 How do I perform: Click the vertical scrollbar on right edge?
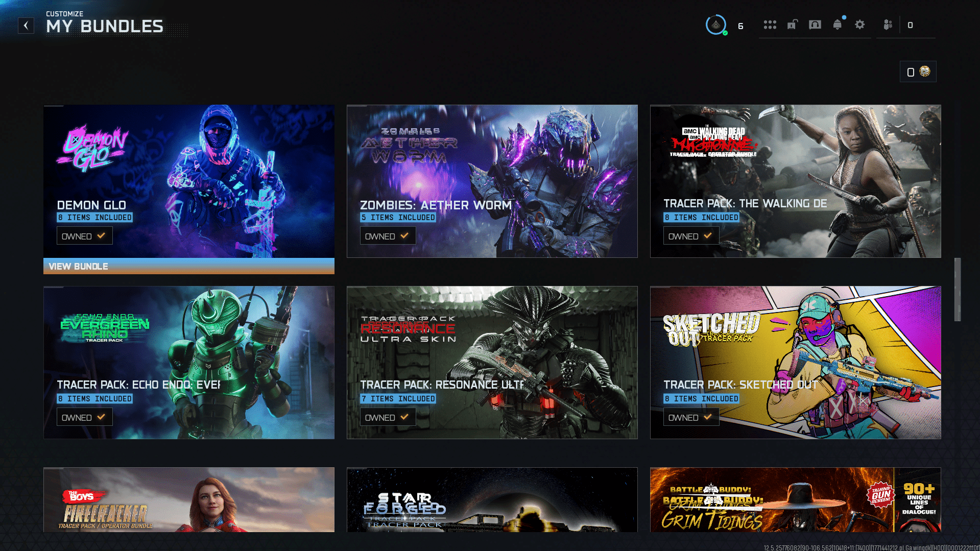[958, 289]
